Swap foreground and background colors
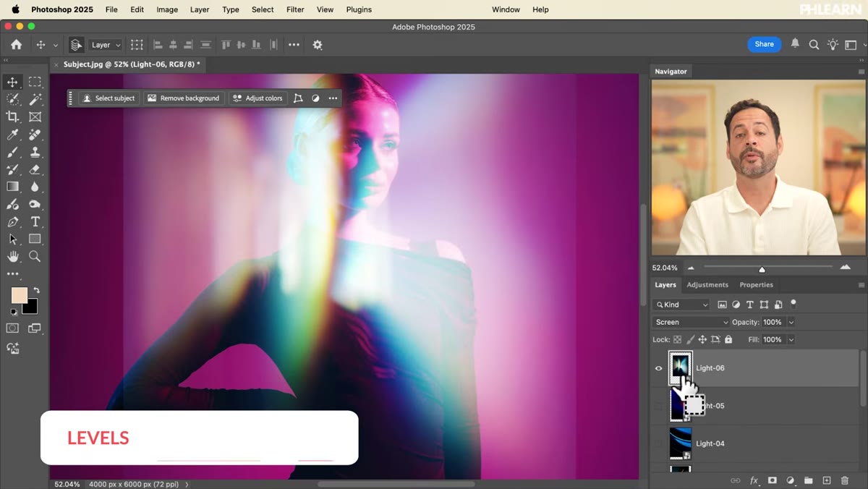 (x=36, y=291)
